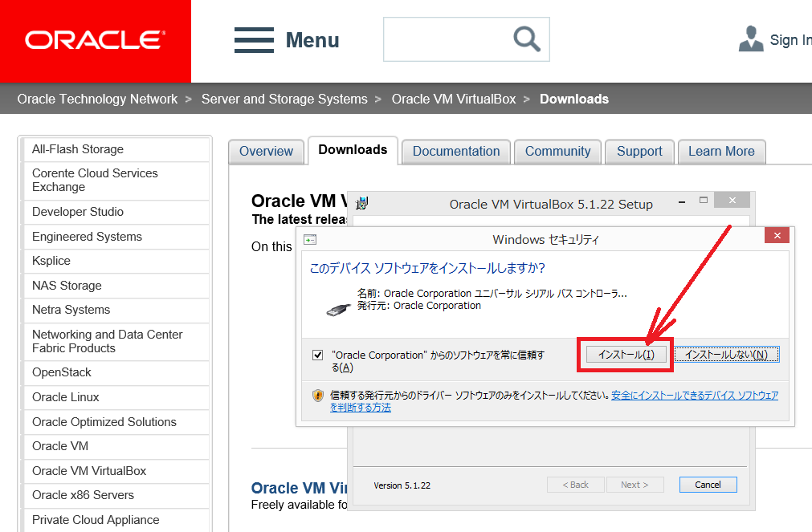812x532 pixels.
Task: Open Ksplice sidebar item
Action: [x=116, y=262]
